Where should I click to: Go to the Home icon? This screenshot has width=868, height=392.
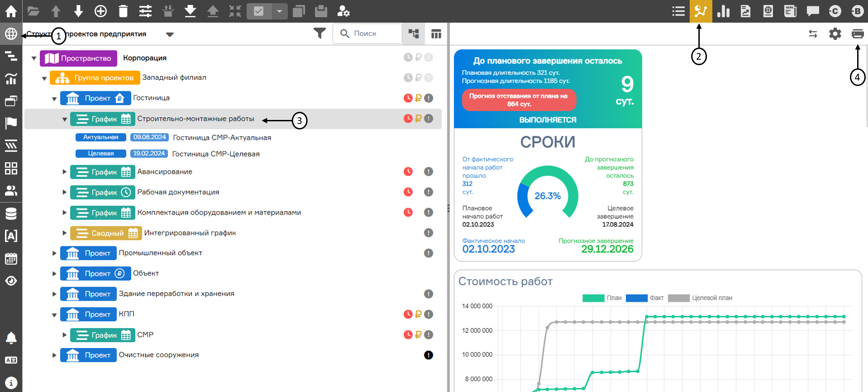click(11, 11)
